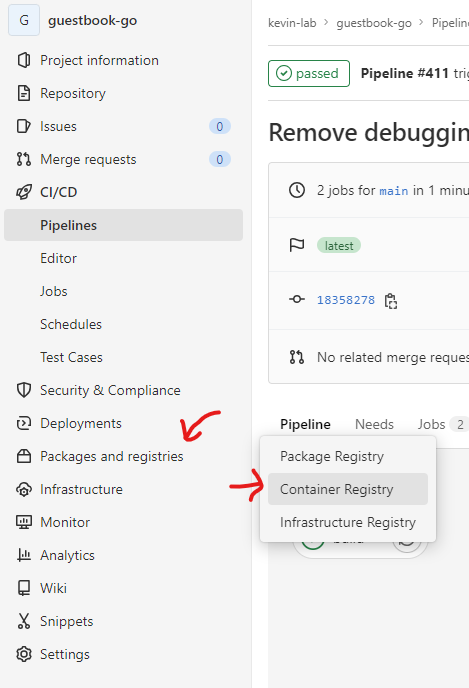Expand Analytics section
The width and height of the screenshot is (469, 688).
pyautogui.click(x=67, y=555)
